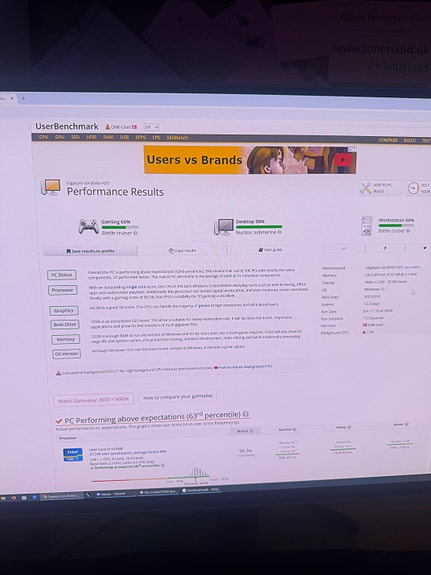Click Save results to profile button
This screenshot has width=431, height=575.
pyautogui.click(x=90, y=251)
